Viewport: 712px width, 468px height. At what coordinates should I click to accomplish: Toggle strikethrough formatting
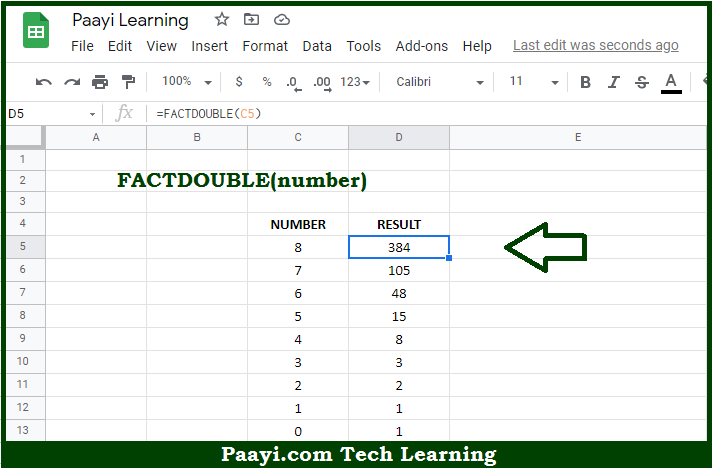coord(642,82)
